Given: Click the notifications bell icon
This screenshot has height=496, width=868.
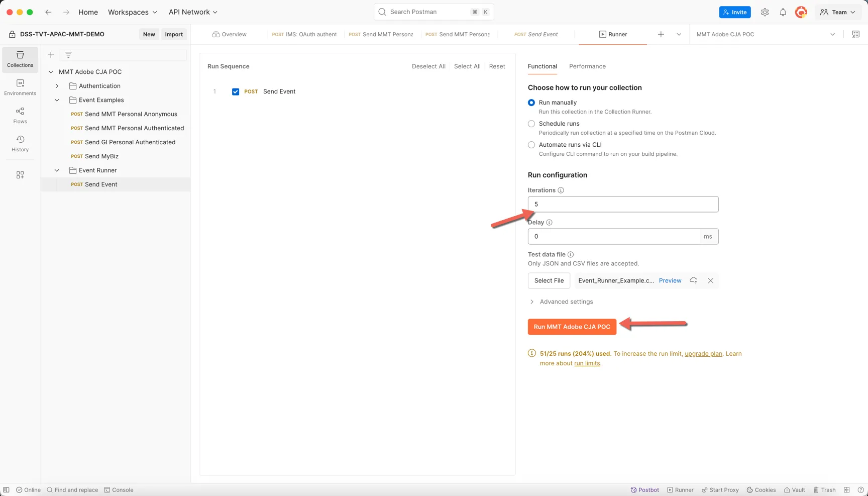Looking at the screenshot, I should pos(783,12).
